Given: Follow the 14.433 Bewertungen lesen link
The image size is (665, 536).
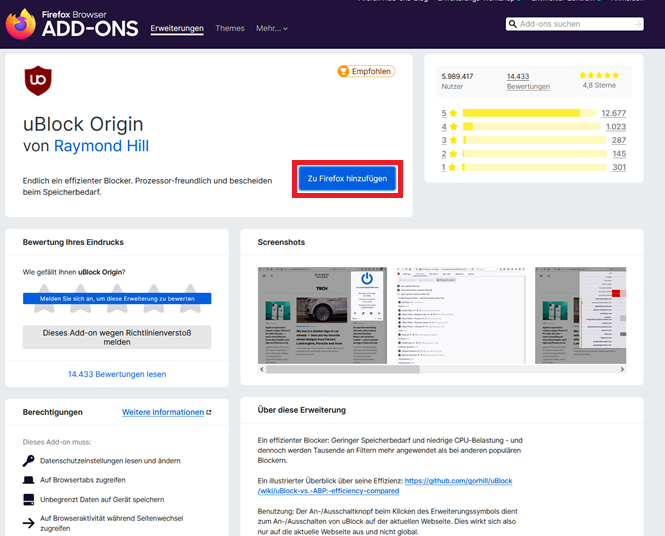Looking at the screenshot, I should (x=117, y=374).
